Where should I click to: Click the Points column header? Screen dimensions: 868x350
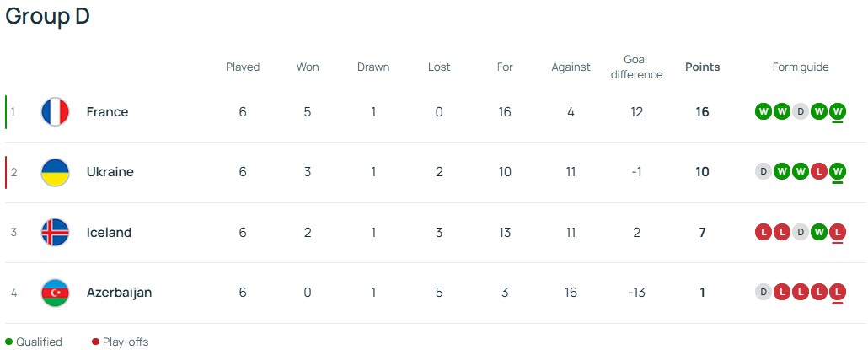pos(702,67)
